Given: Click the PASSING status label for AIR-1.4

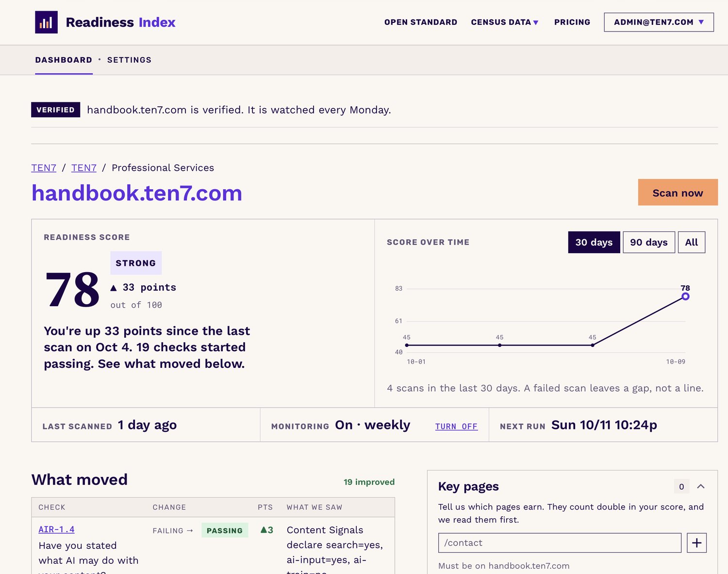Looking at the screenshot, I should point(225,530).
